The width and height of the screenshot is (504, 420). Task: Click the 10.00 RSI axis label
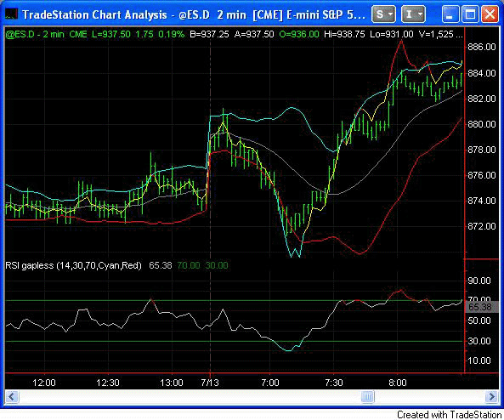[479, 360]
